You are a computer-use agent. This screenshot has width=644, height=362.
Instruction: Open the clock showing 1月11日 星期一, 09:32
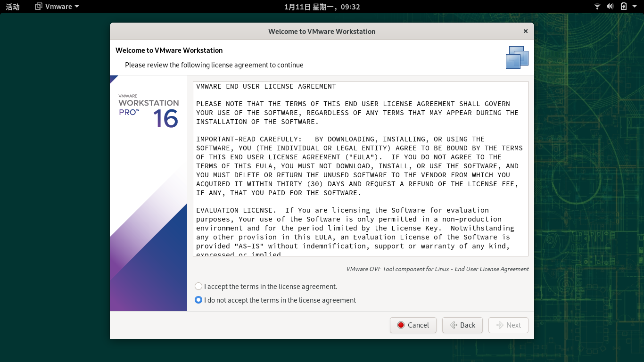[x=322, y=7]
